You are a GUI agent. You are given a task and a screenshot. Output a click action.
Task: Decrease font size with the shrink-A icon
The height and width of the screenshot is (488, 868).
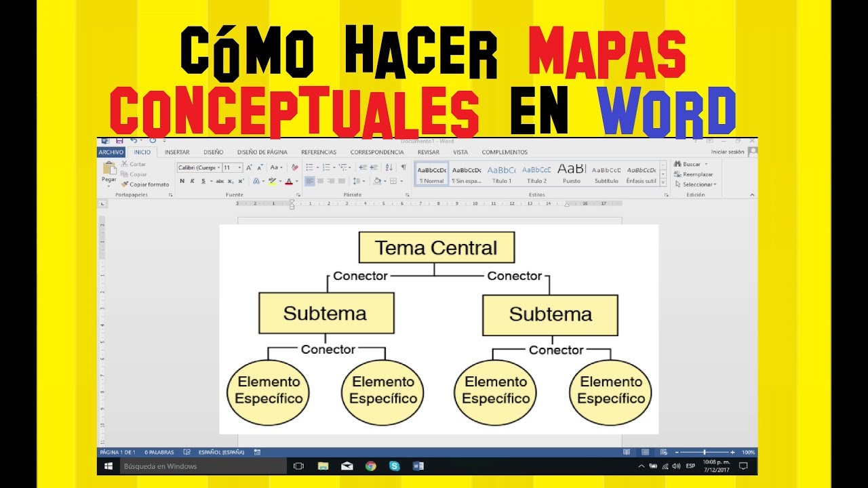(260, 167)
